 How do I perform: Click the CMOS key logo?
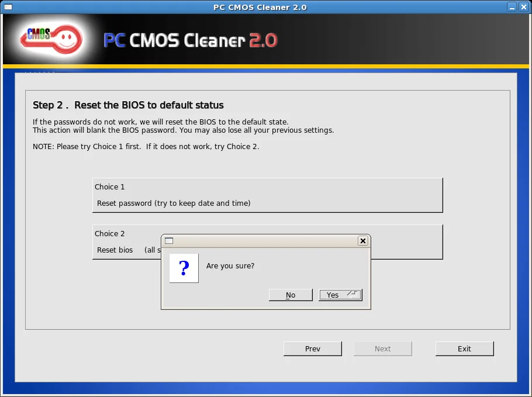pos(52,39)
